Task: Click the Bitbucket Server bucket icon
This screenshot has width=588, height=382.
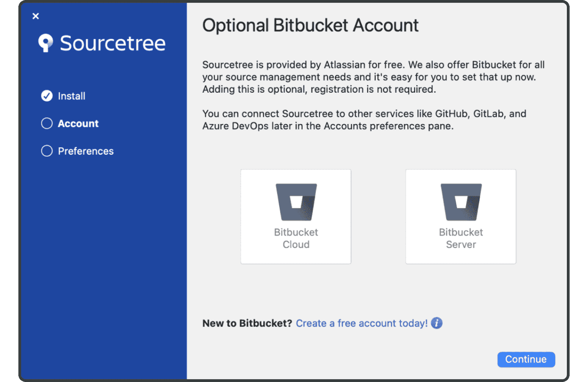Action: (461, 202)
